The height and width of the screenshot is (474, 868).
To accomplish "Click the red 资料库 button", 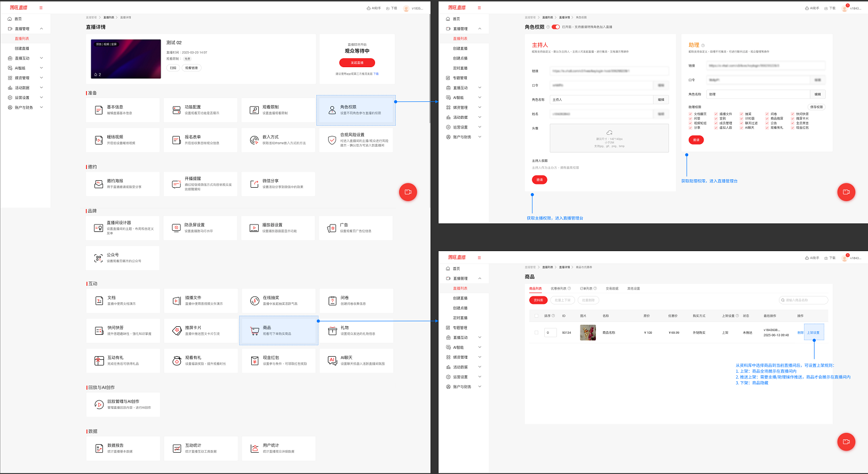I will 538,300.
